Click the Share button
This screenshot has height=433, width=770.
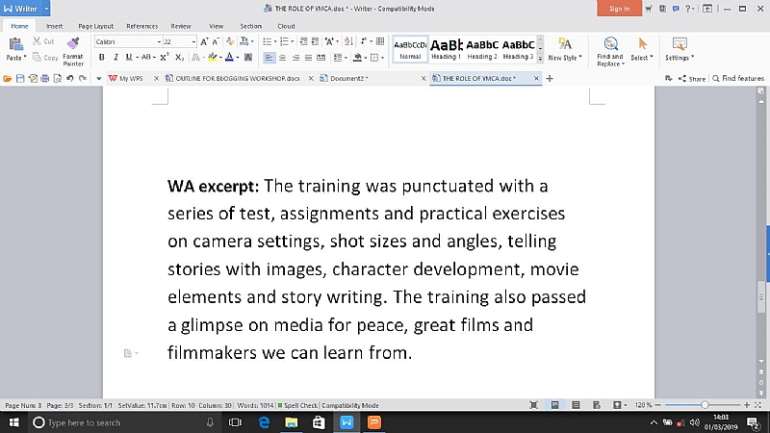692,79
